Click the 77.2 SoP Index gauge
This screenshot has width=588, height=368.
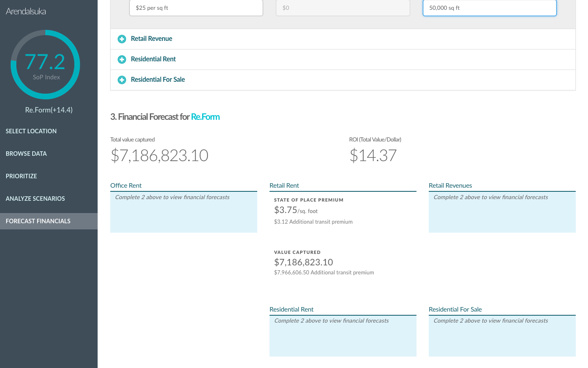pyautogui.click(x=45, y=65)
